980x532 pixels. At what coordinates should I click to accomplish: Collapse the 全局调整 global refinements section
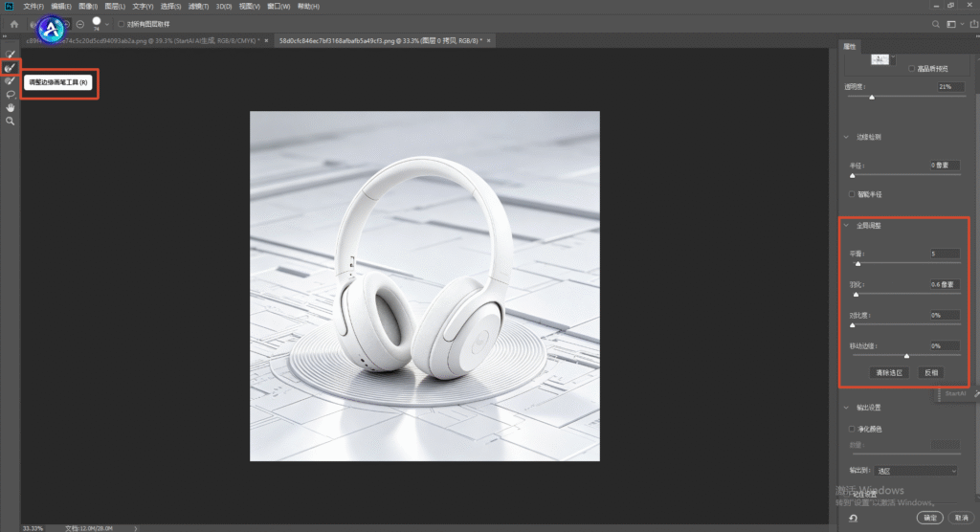pos(846,226)
